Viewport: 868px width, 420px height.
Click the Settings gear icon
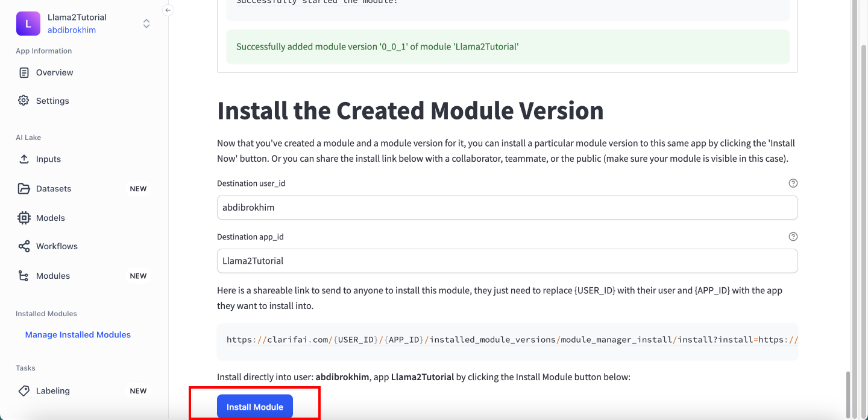[24, 100]
